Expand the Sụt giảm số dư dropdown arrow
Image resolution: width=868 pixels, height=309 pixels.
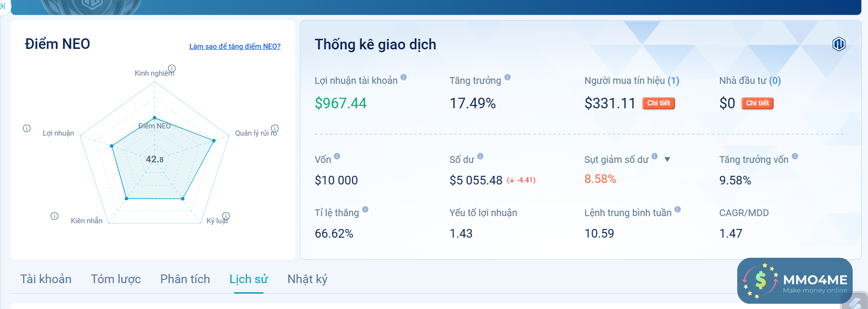coord(667,160)
